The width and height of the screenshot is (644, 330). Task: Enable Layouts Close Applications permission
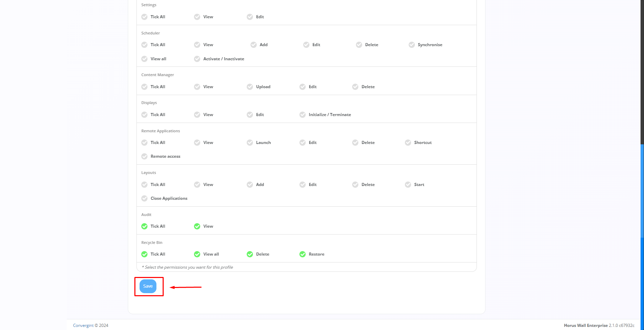tap(144, 198)
